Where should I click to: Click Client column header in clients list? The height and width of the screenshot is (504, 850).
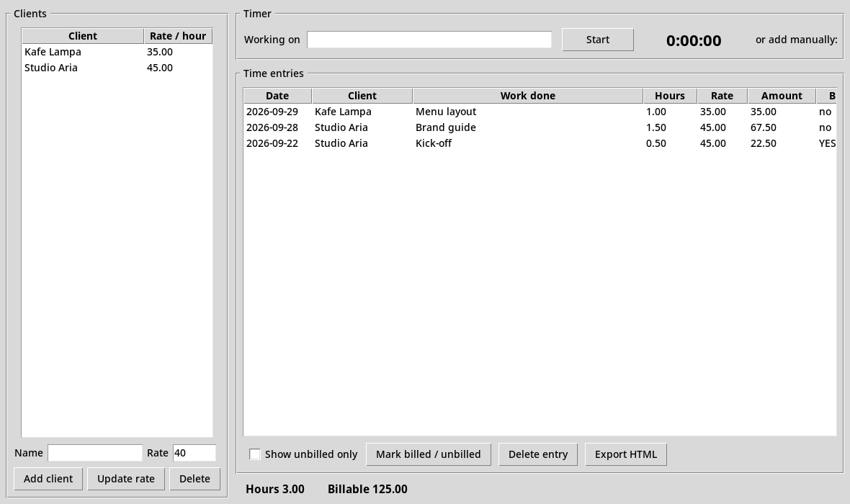[82, 36]
